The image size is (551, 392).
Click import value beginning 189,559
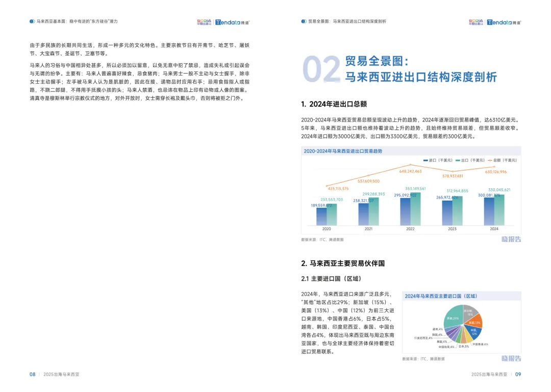tap(321, 206)
